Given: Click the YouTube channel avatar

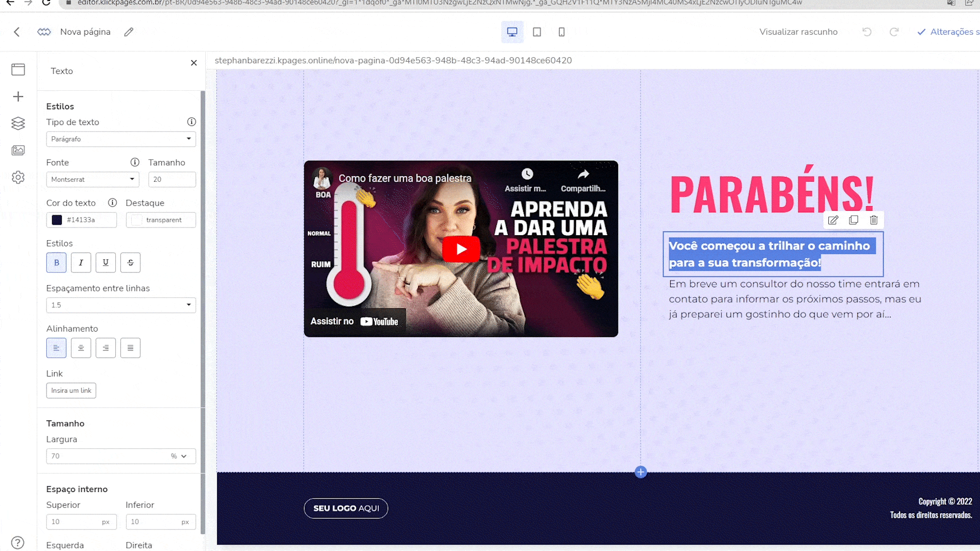Looking at the screenshot, I should tap(323, 178).
